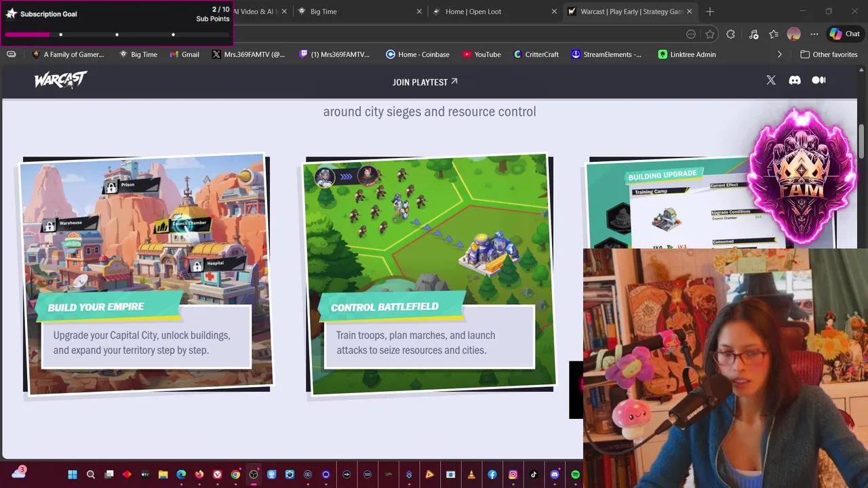Open the weather widget with notification badge

[18, 472]
